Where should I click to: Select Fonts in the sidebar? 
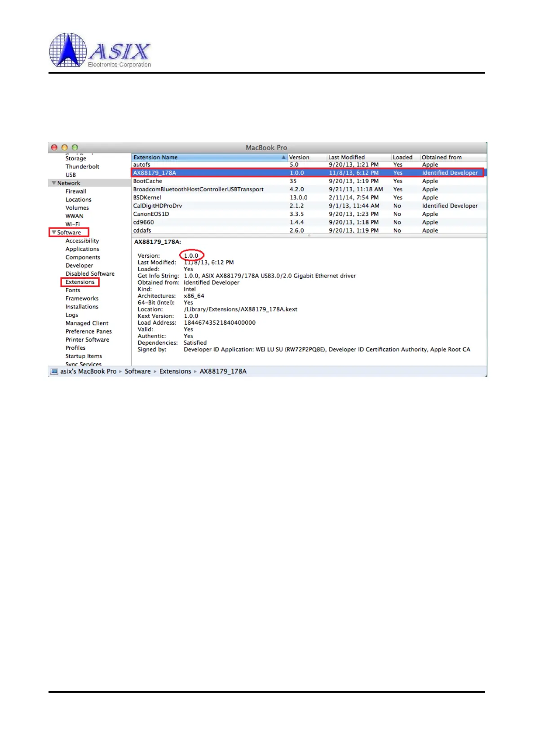(x=73, y=290)
